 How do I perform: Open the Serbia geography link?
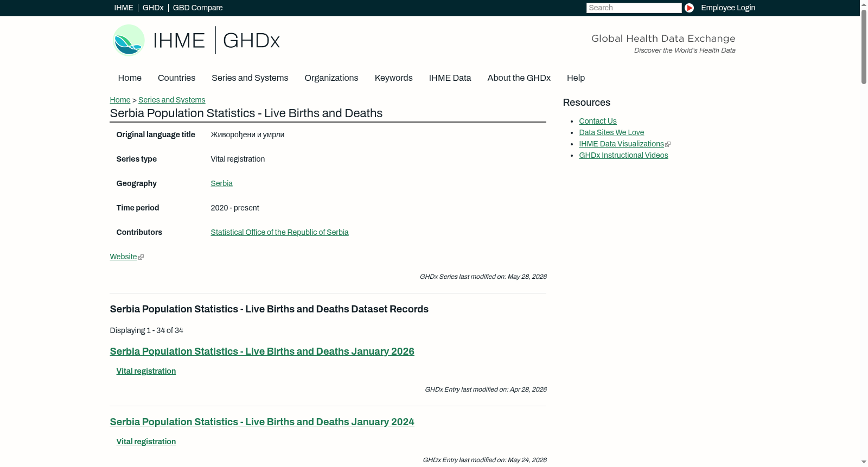point(222,183)
